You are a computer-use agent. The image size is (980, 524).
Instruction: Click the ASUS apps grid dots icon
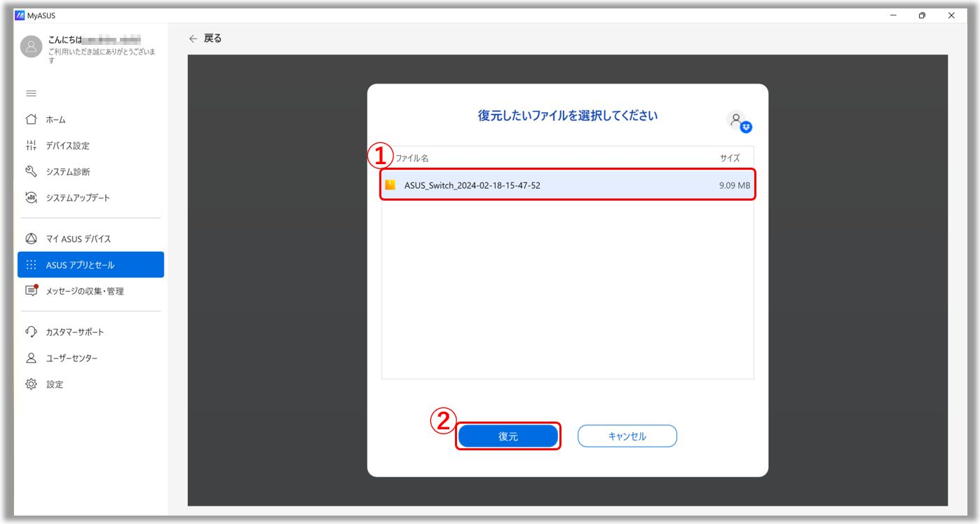tap(31, 265)
